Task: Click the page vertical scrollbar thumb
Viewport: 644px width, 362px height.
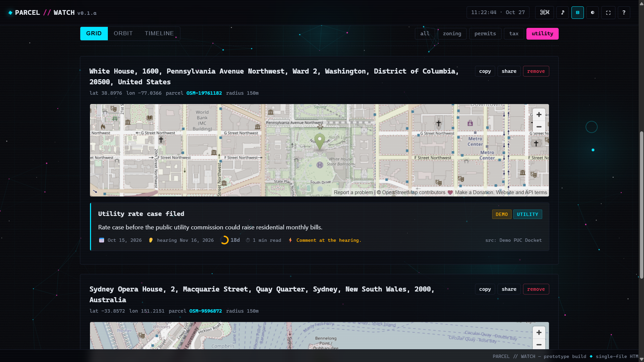Action: (x=641, y=205)
